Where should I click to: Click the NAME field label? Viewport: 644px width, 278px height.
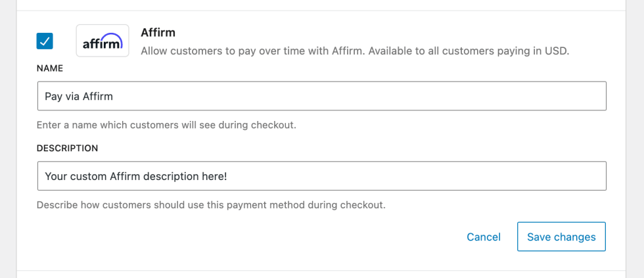[x=50, y=68]
